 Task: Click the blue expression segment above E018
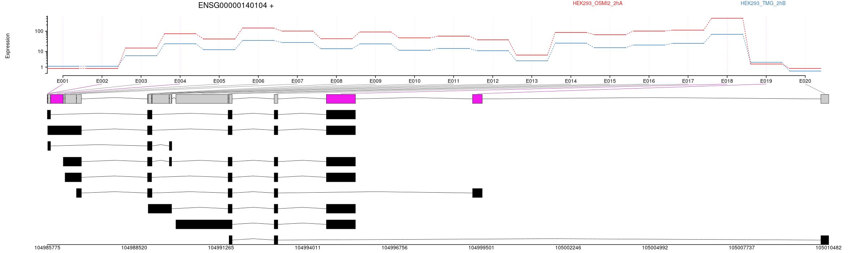727,34
